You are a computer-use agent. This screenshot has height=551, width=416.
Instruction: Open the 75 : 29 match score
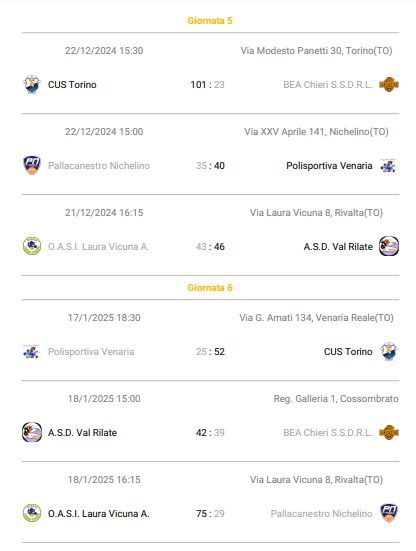(210, 513)
